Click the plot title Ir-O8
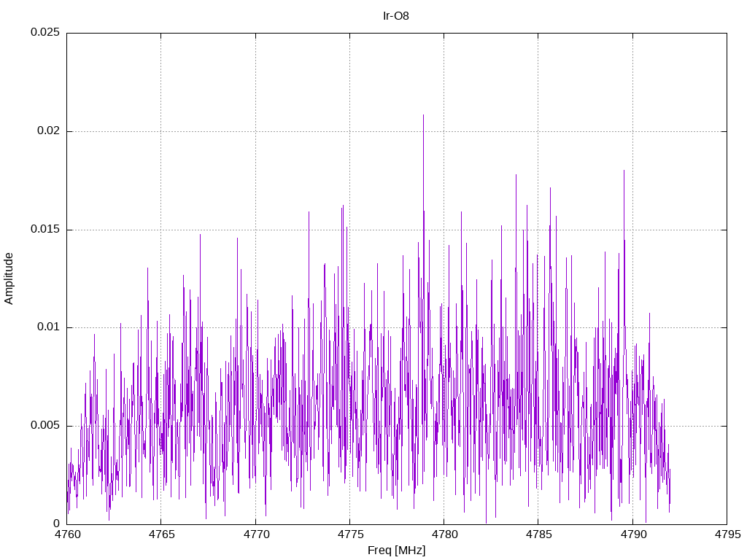Image resolution: width=747 pixels, height=560 pixels. [396, 16]
